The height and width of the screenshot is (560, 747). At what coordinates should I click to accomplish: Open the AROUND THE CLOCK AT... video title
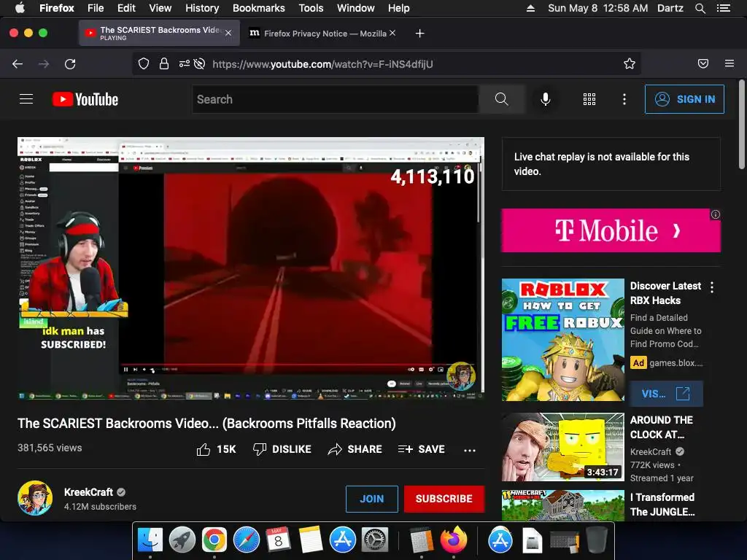point(662,427)
